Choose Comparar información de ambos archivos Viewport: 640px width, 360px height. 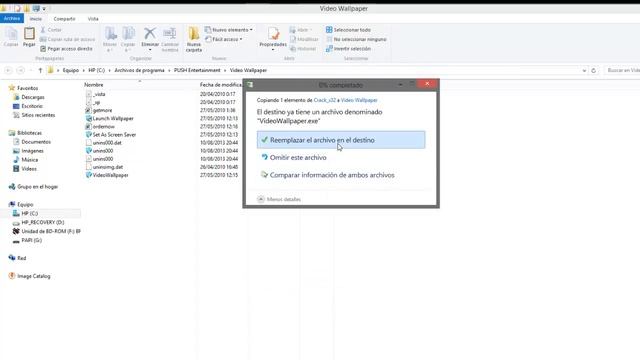click(x=332, y=175)
